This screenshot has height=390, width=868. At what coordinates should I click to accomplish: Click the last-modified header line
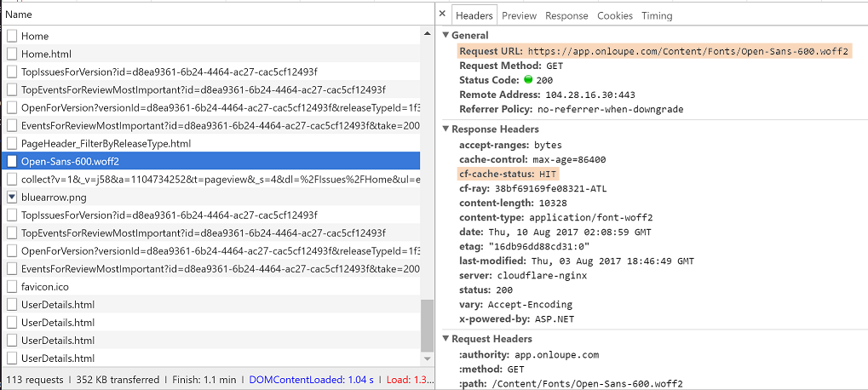pos(577,261)
